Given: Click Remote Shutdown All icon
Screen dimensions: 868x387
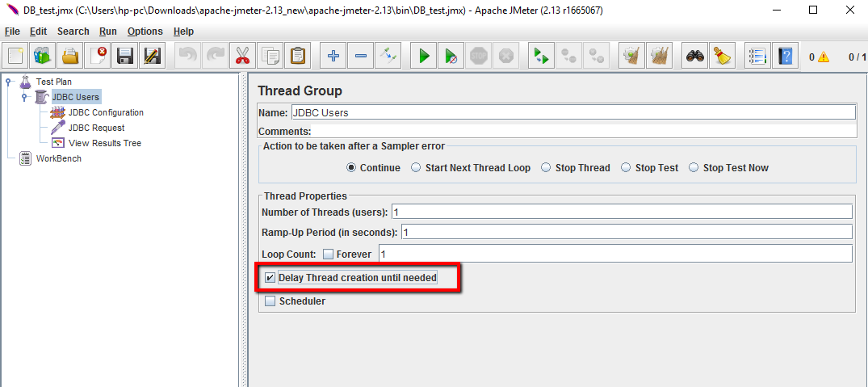Looking at the screenshot, I should (x=596, y=56).
